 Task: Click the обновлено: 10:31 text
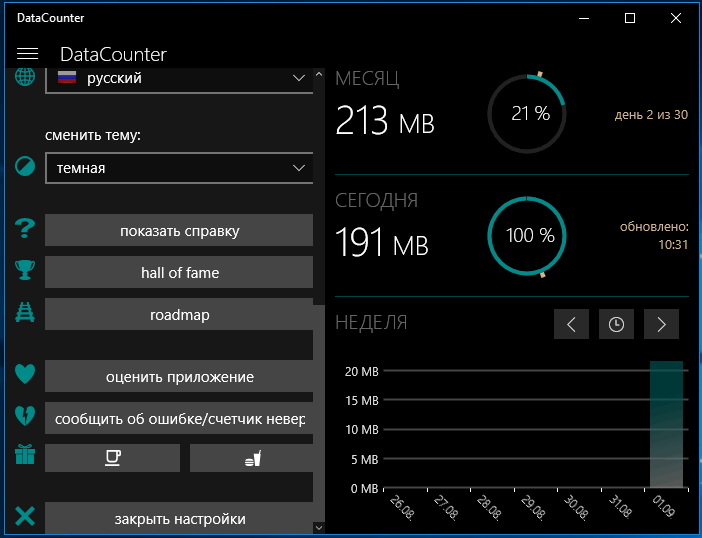click(x=654, y=235)
